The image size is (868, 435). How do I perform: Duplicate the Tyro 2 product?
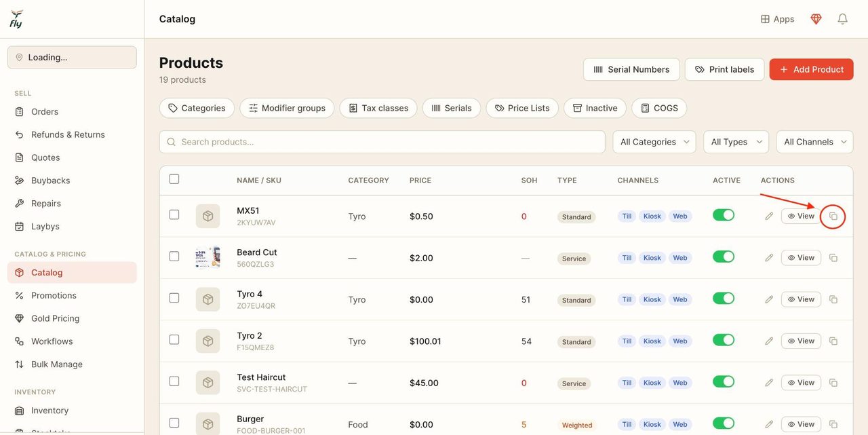tap(833, 341)
